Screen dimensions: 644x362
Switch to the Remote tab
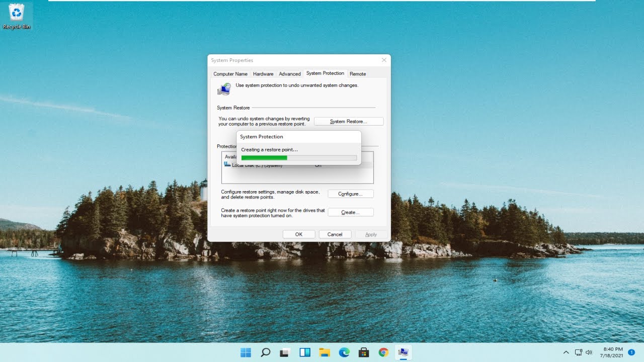[x=358, y=74]
